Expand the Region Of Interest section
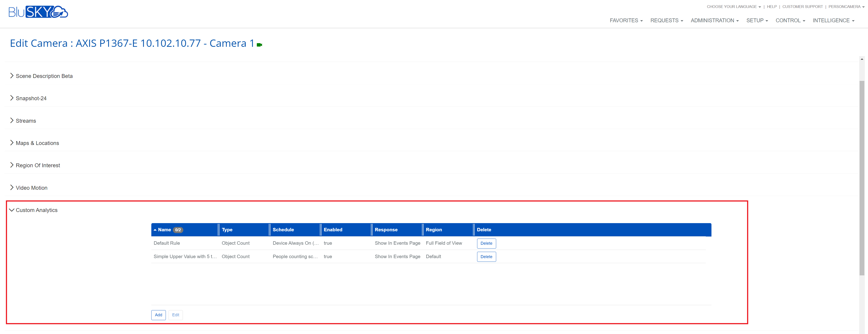Image resolution: width=868 pixels, height=334 pixels. point(38,165)
